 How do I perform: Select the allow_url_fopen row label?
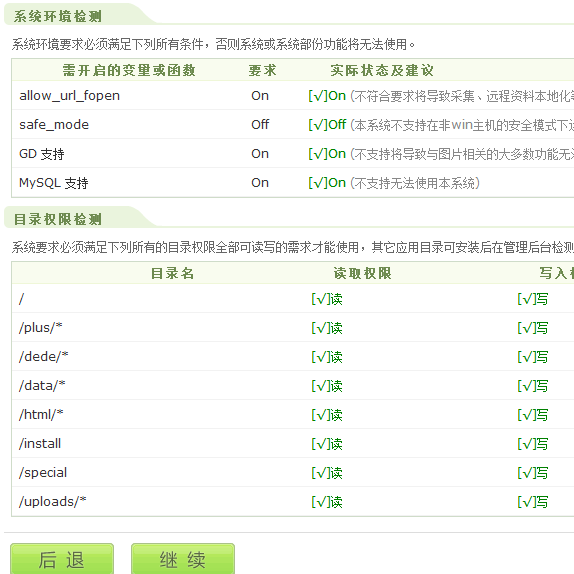click(x=70, y=96)
